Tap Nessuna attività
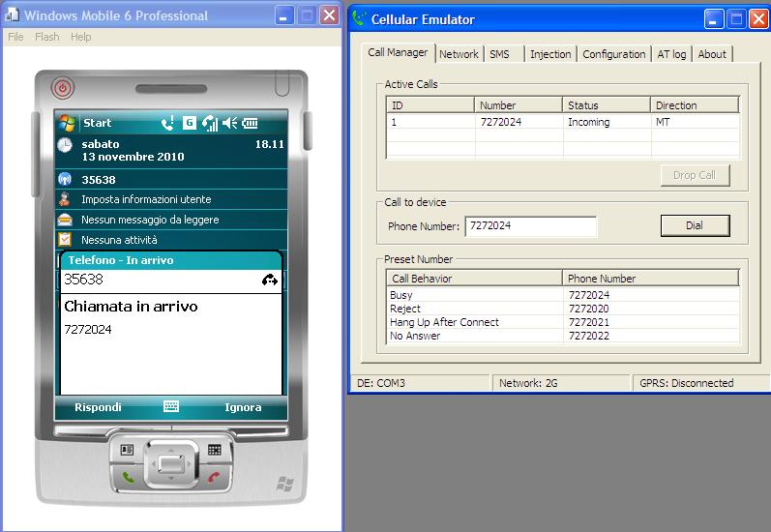The image size is (771, 532). (119, 240)
